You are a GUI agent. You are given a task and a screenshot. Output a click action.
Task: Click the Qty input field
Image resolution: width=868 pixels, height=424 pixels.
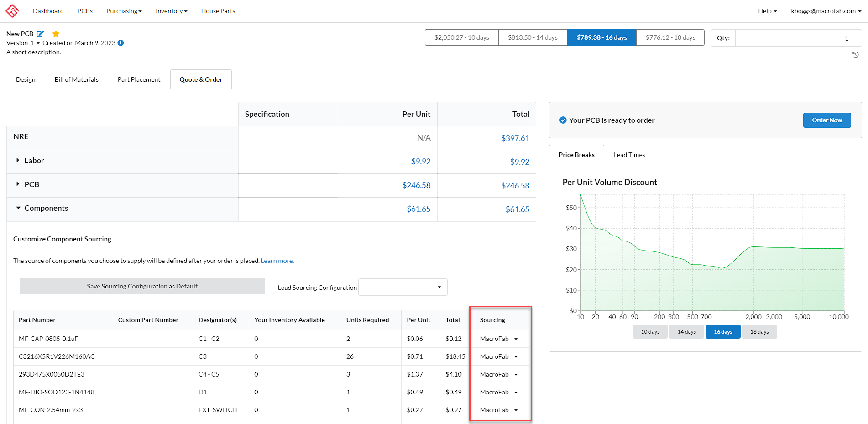pos(798,38)
